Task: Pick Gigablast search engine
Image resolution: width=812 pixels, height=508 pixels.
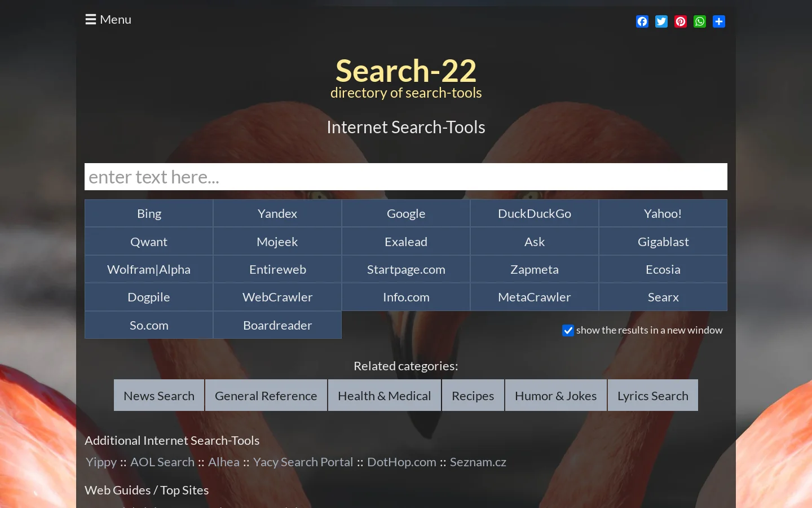Action: (663, 242)
